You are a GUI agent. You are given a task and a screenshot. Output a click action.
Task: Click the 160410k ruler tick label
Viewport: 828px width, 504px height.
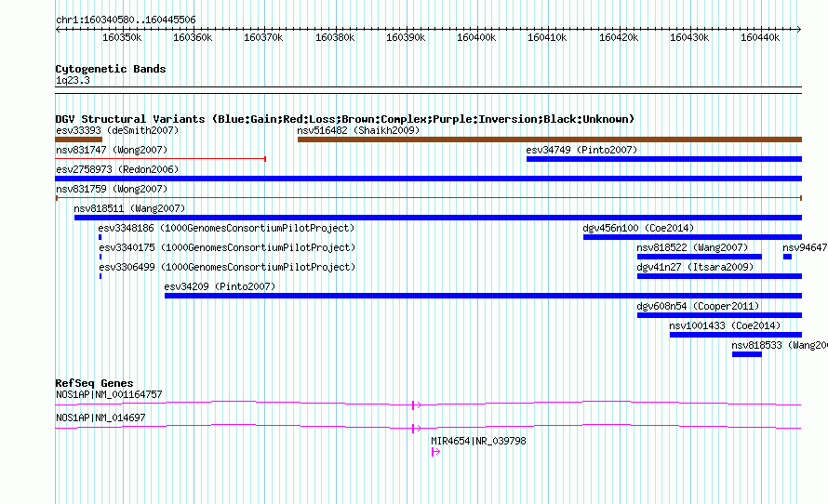(547, 38)
